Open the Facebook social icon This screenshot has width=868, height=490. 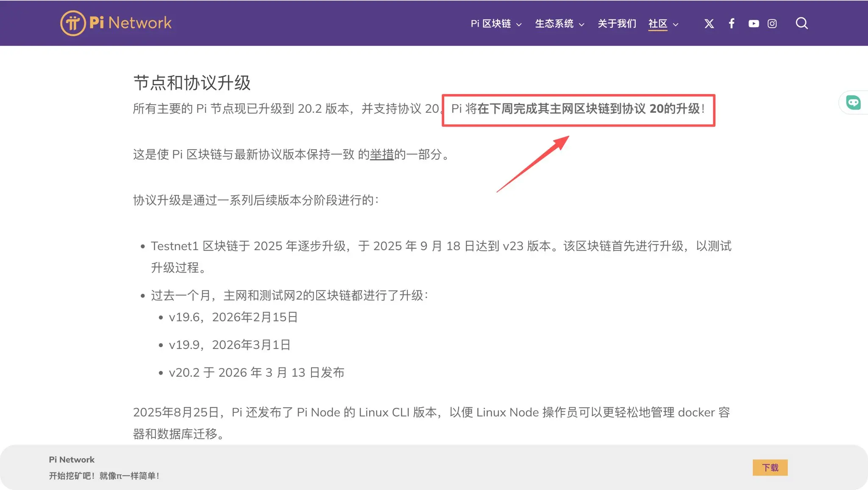[732, 24]
